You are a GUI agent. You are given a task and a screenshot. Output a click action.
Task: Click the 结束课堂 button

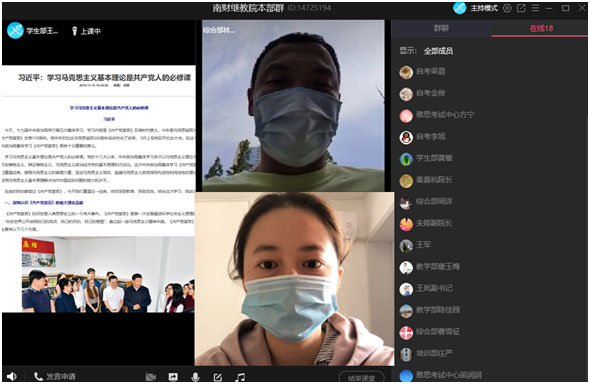click(361, 378)
